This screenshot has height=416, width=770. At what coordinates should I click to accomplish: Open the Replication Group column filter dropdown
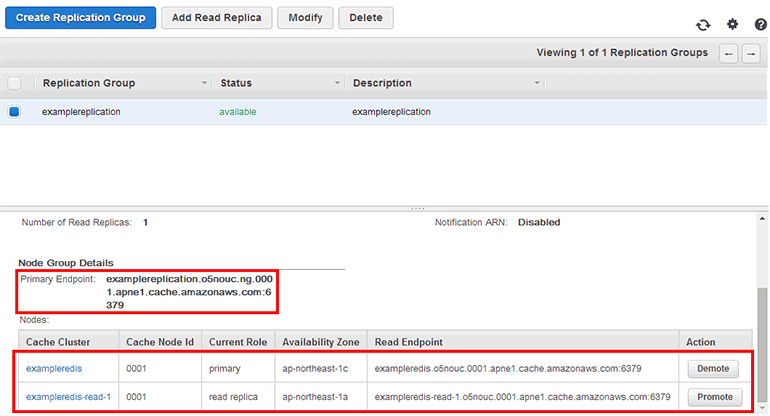[x=205, y=83]
